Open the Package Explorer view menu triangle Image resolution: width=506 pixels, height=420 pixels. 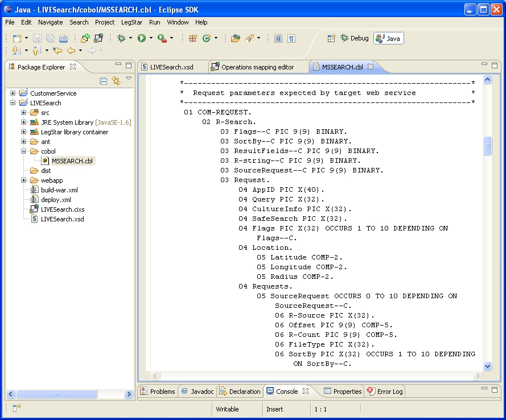[x=129, y=79]
